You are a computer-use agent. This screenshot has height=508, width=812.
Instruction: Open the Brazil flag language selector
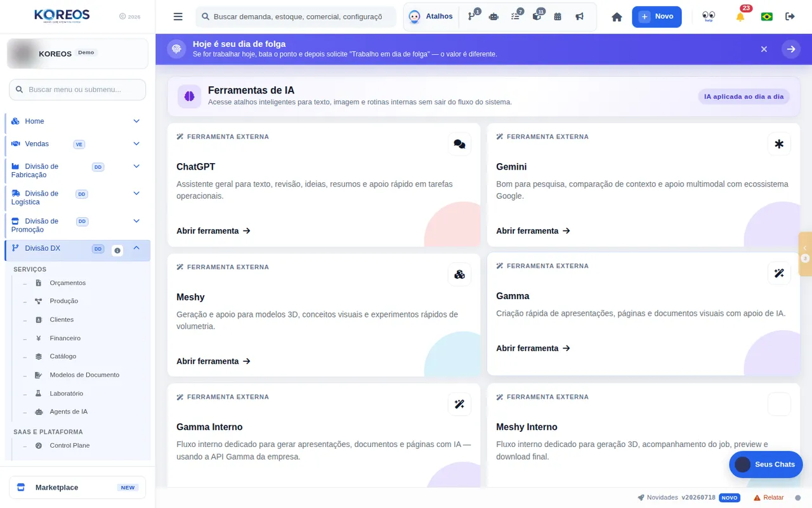[766, 17]
